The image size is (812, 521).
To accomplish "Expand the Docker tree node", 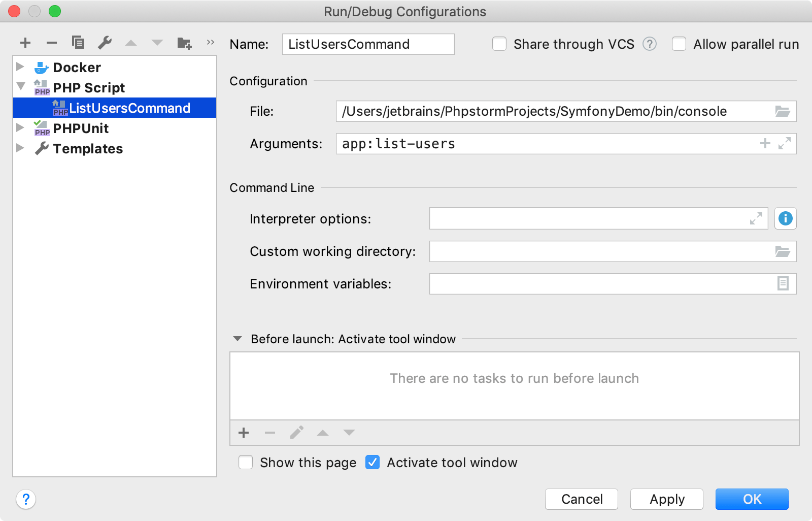I will [20, 67].
